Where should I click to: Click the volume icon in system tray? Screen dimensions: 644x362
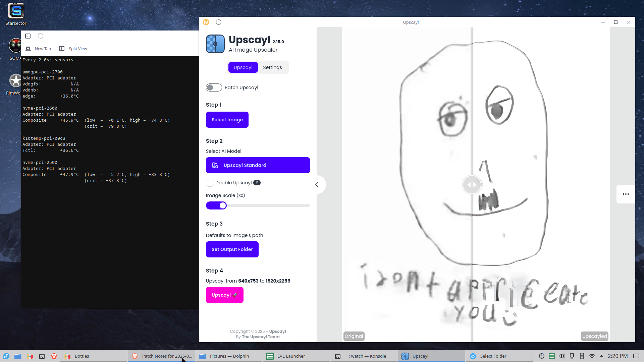pyautogui.click(x=561, y=356)
